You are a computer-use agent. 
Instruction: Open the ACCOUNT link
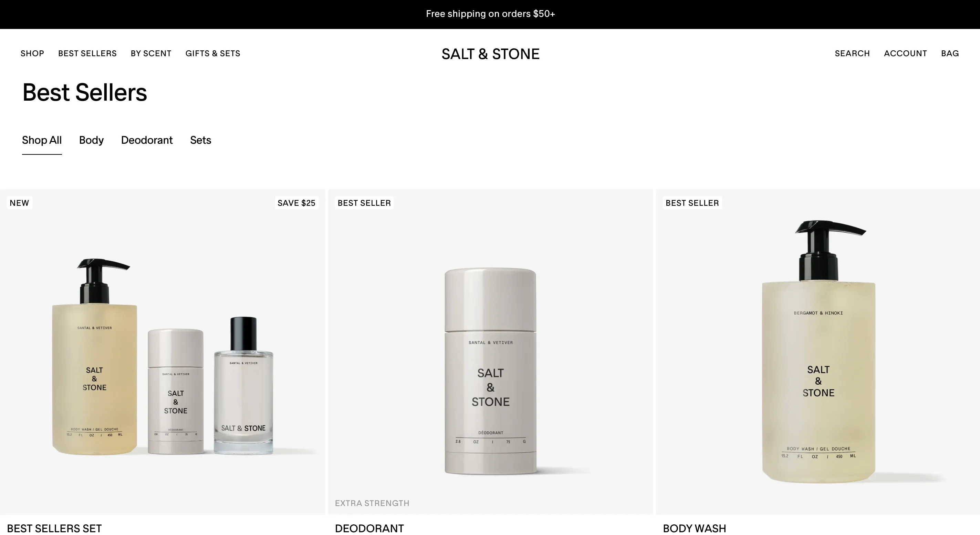pos(905,53)
